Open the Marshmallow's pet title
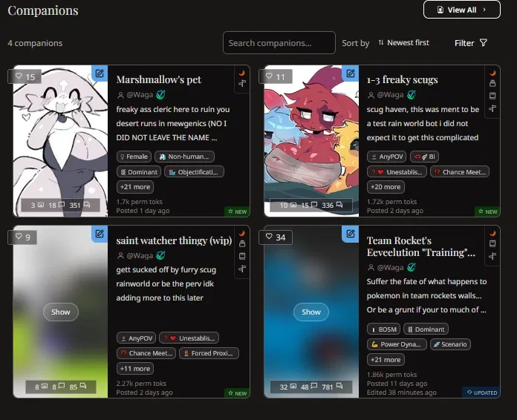Screen dimensions: 517x420 pyautogui.click(x=159, y=79)
